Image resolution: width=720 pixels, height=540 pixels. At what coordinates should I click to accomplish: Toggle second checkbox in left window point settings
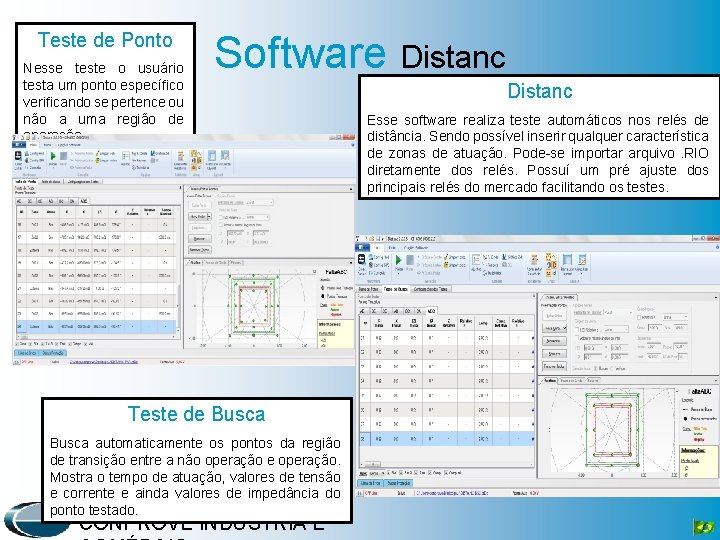221,225
